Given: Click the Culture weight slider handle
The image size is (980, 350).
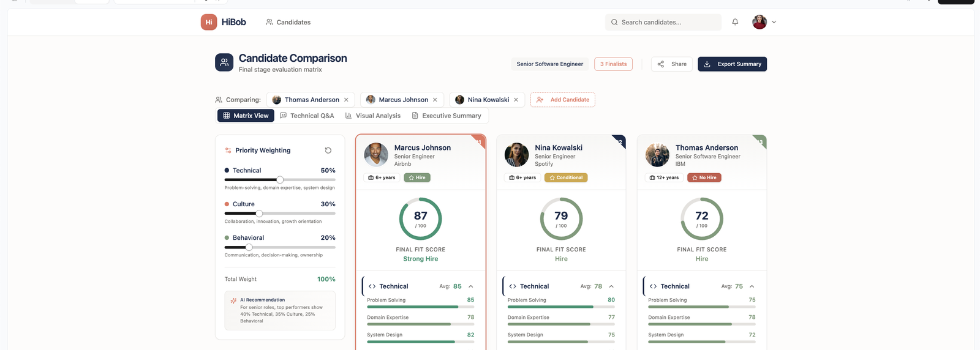Looking at the screenshot, I should [x=259, y=214].
